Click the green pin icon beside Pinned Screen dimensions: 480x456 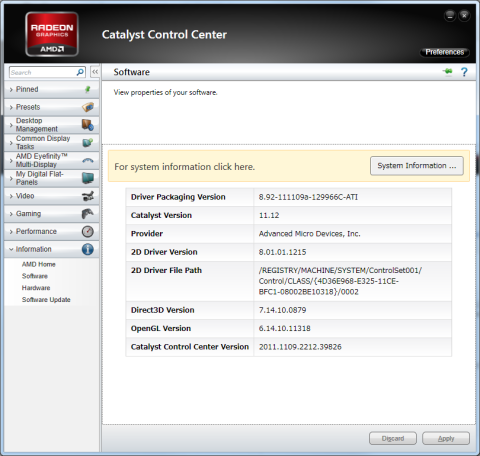(88, 89)
